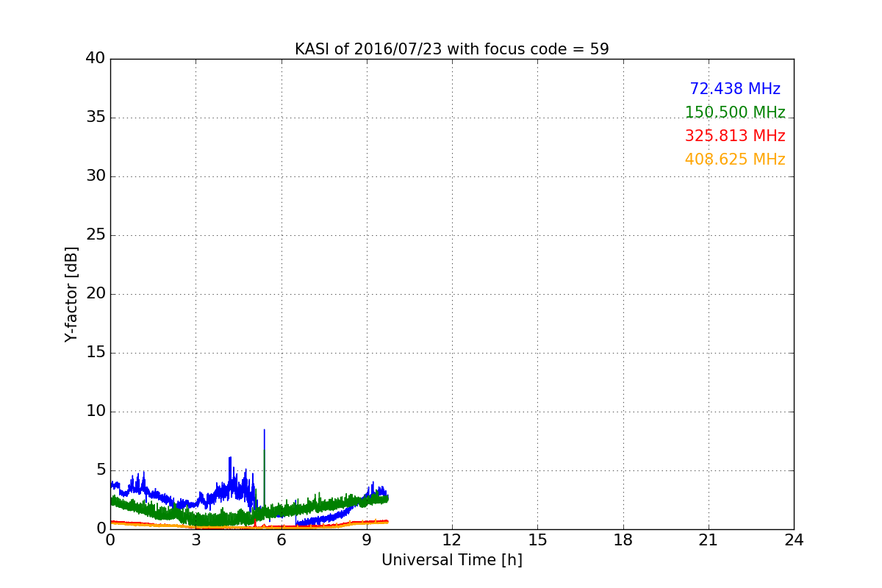Click the y-axis tick label '25'

click(96, 234)
